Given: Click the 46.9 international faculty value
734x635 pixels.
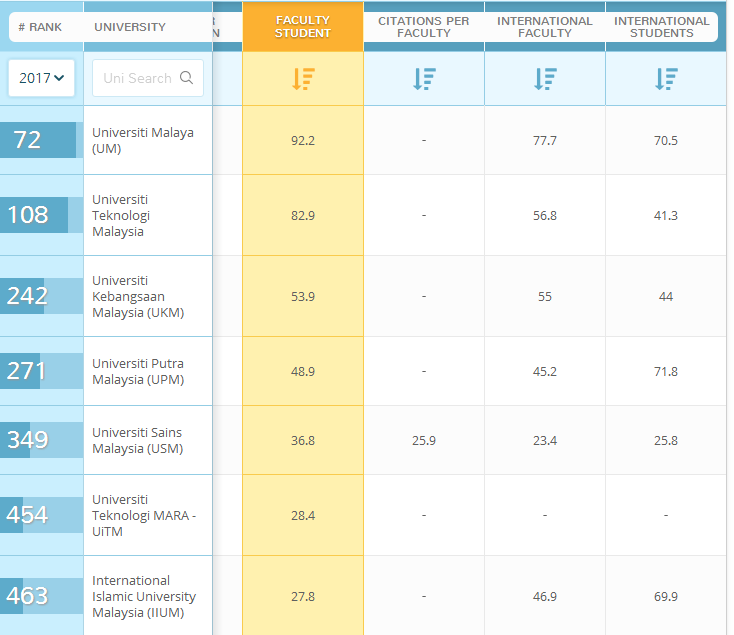Looking at the screenshot, I should pos(545,596).
